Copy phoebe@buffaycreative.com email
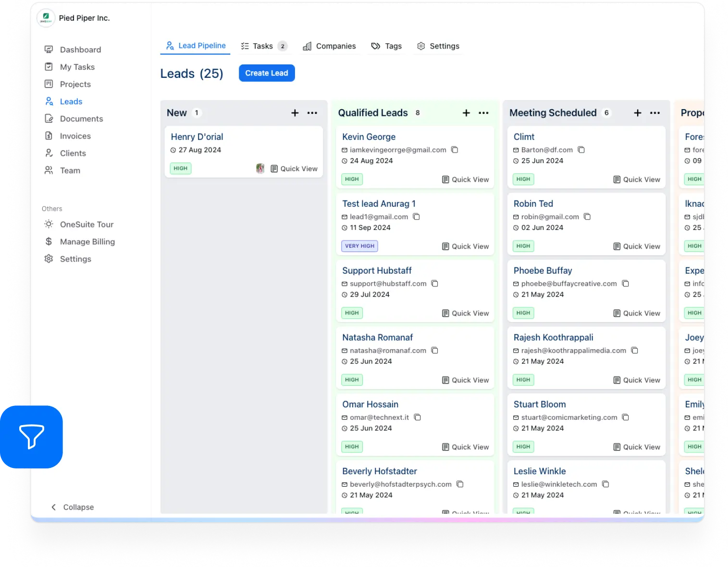The height and width of the screenshot is (567, 728). [626, 283]
